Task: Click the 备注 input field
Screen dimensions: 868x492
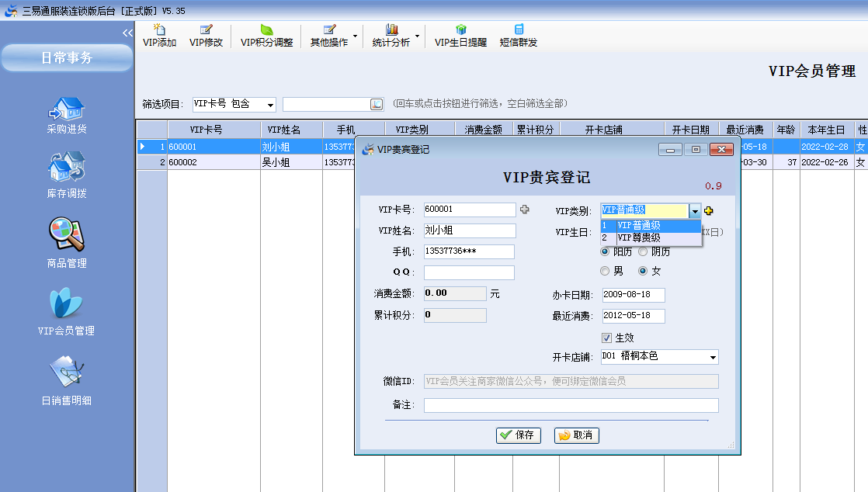Action: click(571, 405)
